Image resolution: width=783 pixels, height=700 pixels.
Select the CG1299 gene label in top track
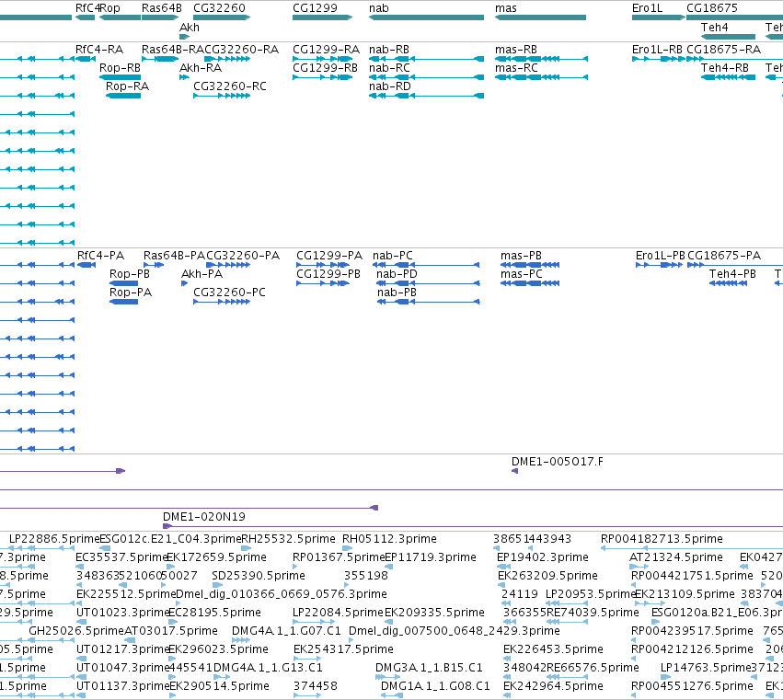[315, 8]
